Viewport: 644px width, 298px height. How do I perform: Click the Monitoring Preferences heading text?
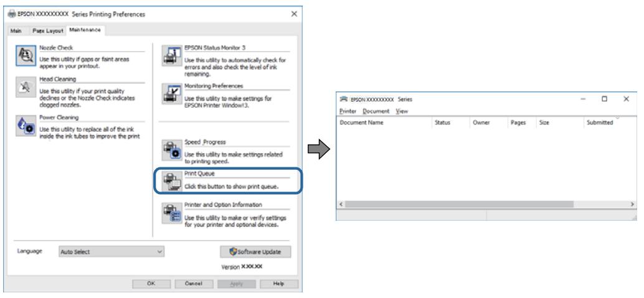pos(214,86)
